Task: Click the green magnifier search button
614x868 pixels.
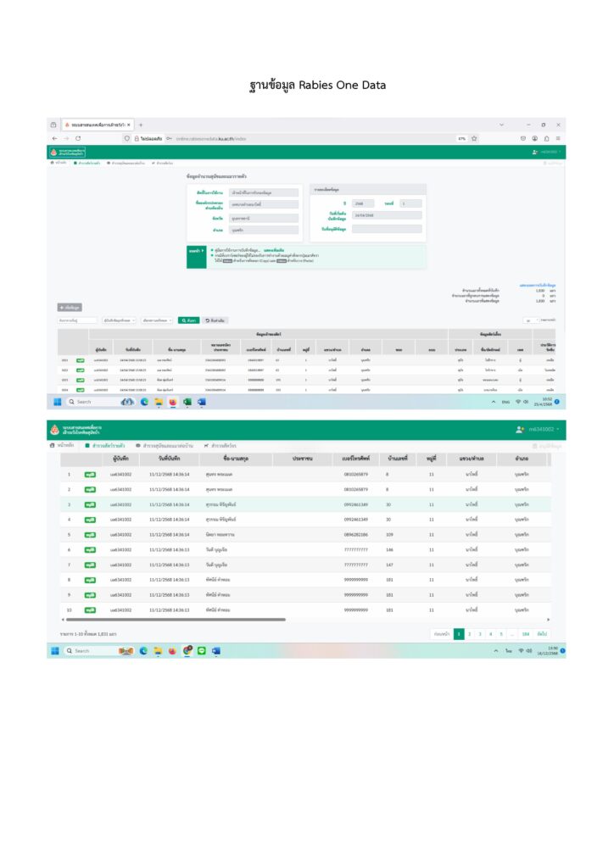Action: [189, 320]
